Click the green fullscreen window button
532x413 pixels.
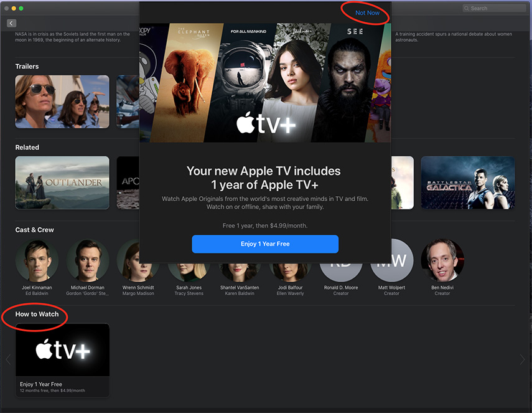click(x=21, y=8)
